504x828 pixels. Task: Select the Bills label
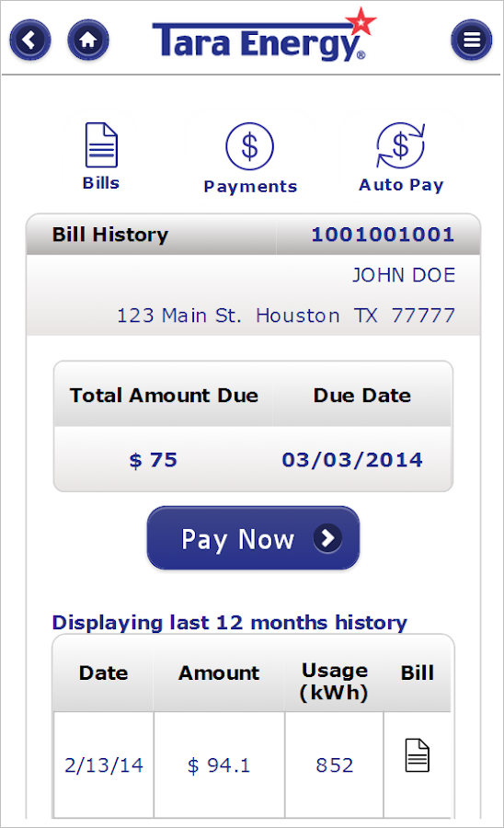(x=101, y=183)
